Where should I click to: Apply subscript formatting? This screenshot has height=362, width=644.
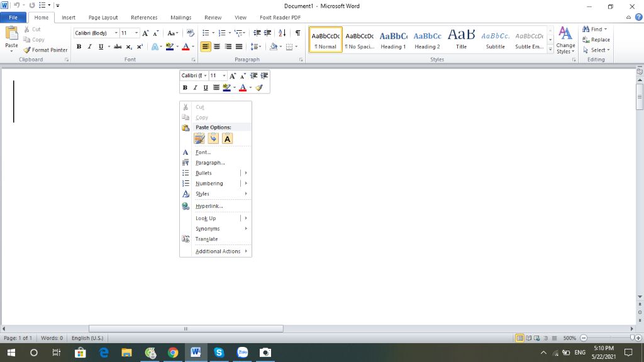coord(129,47)
